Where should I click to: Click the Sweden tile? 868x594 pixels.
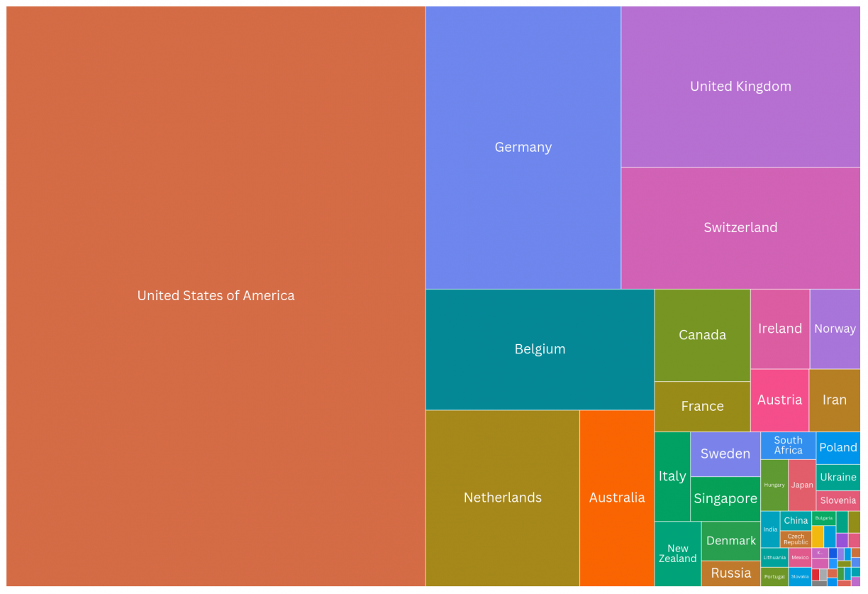tap(725, 453)
